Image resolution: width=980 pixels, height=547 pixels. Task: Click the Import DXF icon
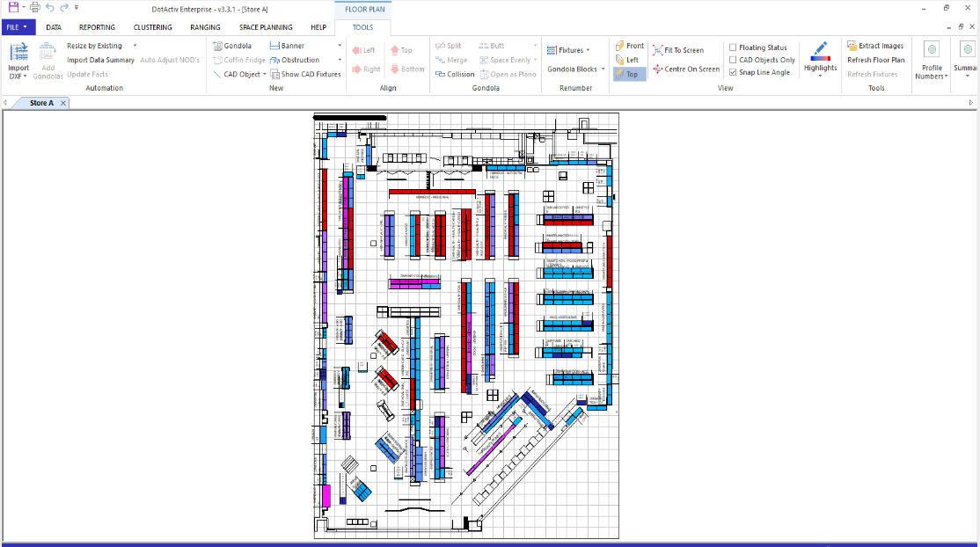tap(18, 51)
